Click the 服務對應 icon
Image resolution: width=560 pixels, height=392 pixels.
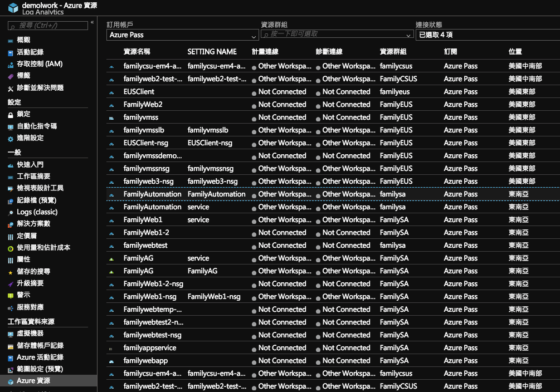tap(11, 308)
